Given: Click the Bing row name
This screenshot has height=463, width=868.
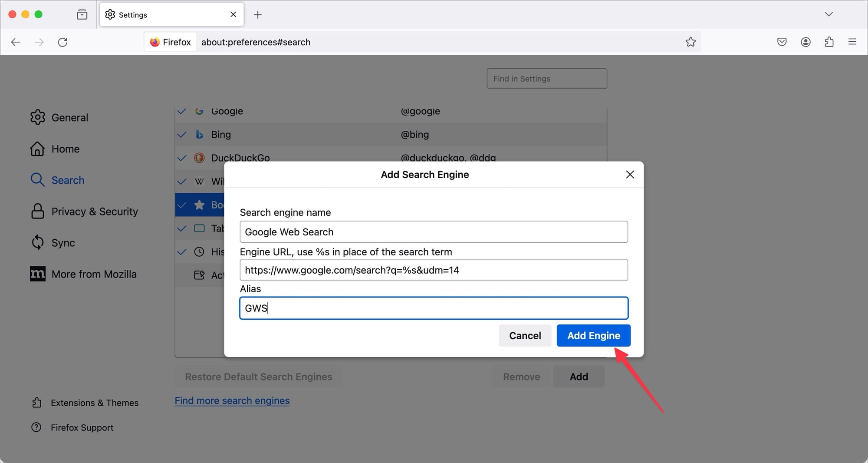Looking at the screenshot, I should [x=221, y=135].
